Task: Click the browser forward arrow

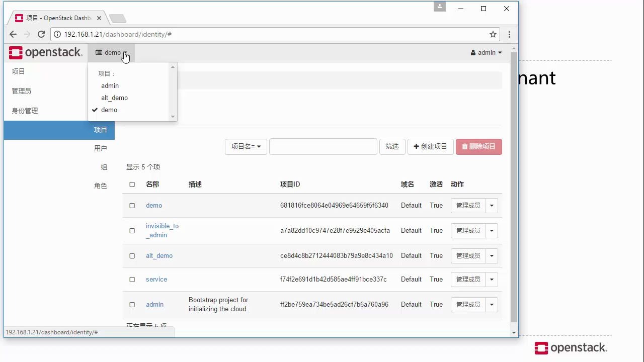Action: pyautogui.click(x=27, y=34)
